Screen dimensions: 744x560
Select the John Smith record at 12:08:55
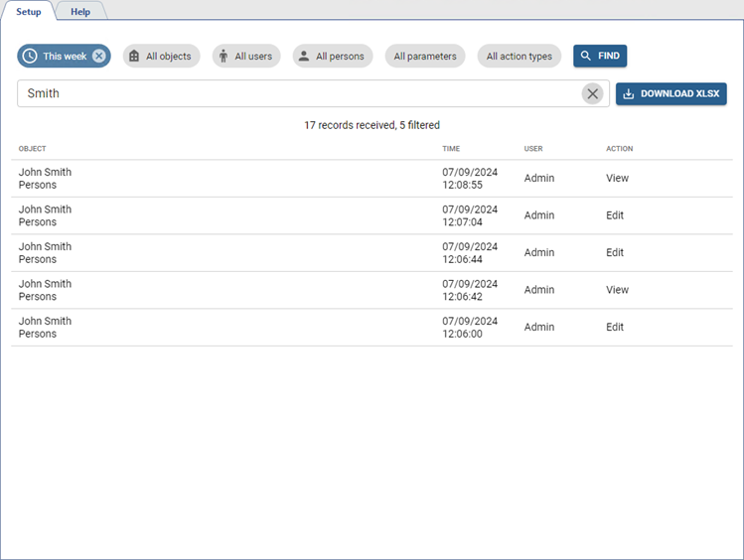[x=46, y=179]
